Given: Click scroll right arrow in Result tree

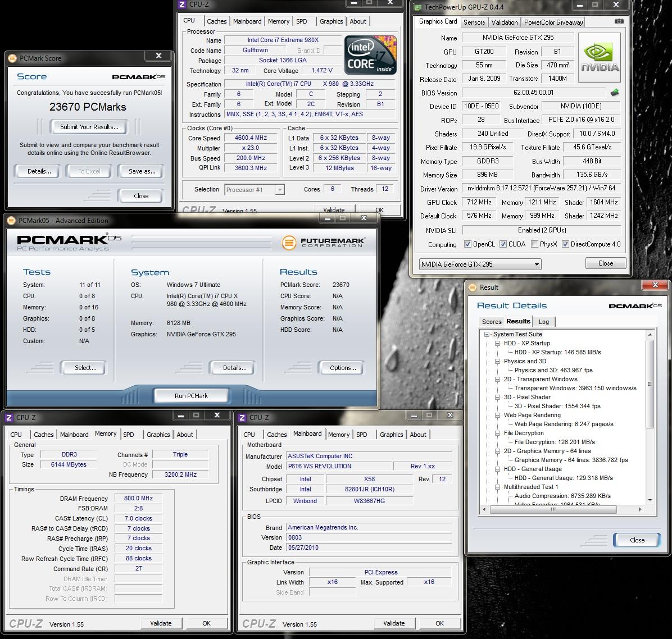Looking at the screenshot, I should coord(641,510).
